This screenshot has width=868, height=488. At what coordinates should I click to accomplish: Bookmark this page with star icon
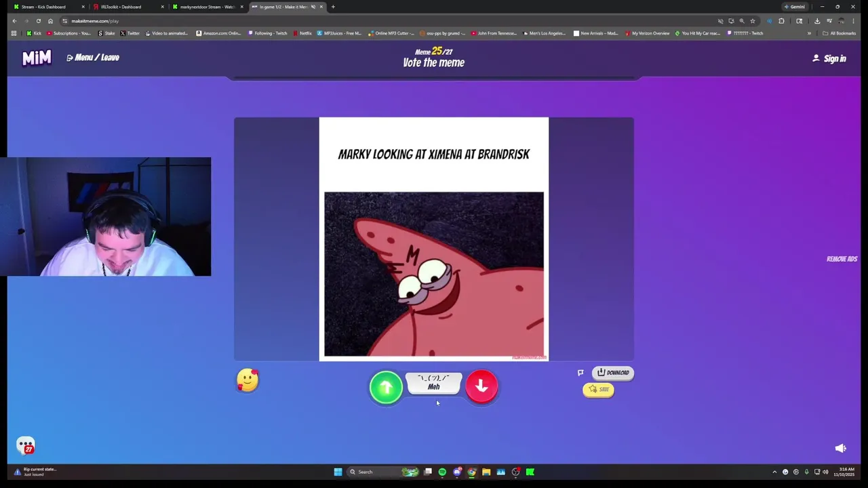(x=752, y=21)
